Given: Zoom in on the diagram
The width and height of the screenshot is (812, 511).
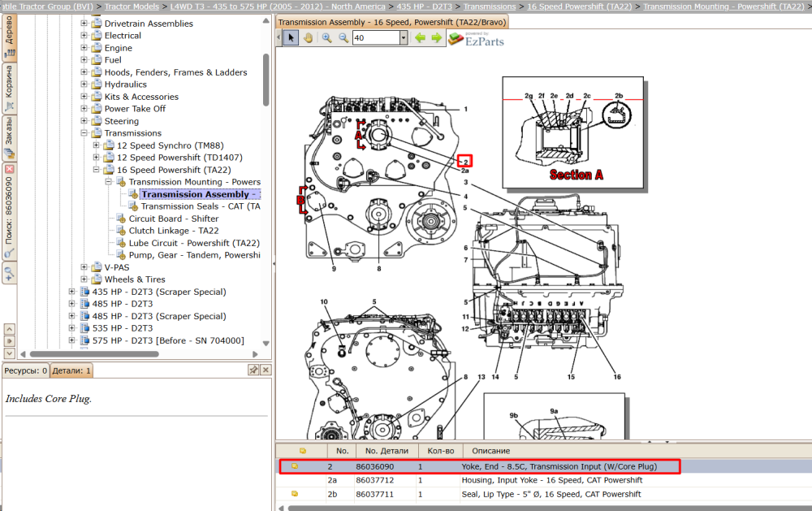Looking at the screenshot, I should [326, 38].
